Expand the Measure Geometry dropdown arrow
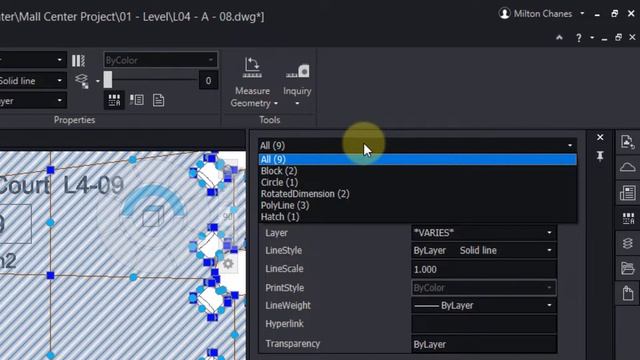 coord(276,104)
